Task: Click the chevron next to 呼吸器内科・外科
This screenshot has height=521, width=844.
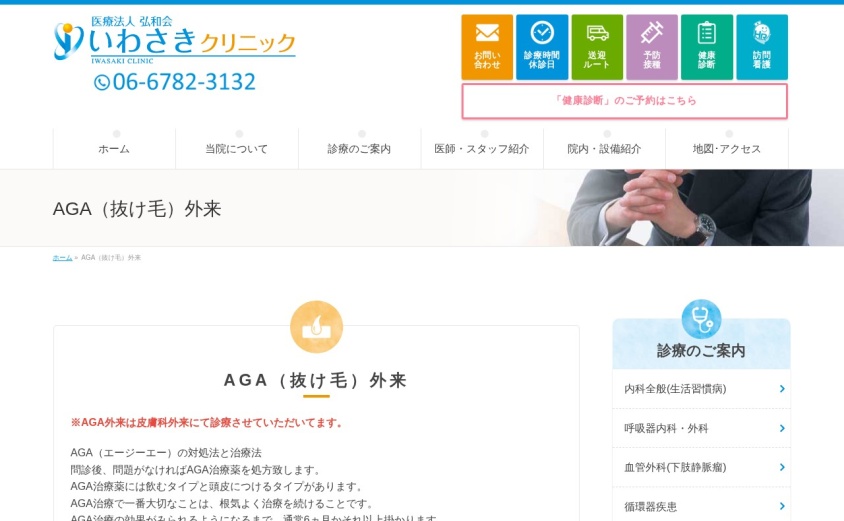Action: pyautogui.click(x=782, y=428)
